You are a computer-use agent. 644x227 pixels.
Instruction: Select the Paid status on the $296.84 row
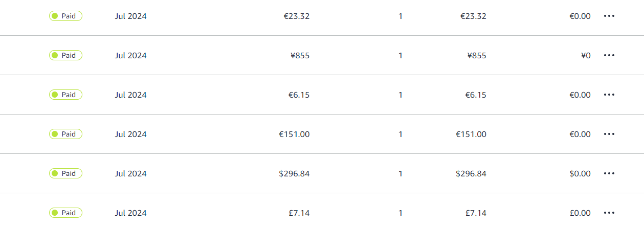pos(65,173)
